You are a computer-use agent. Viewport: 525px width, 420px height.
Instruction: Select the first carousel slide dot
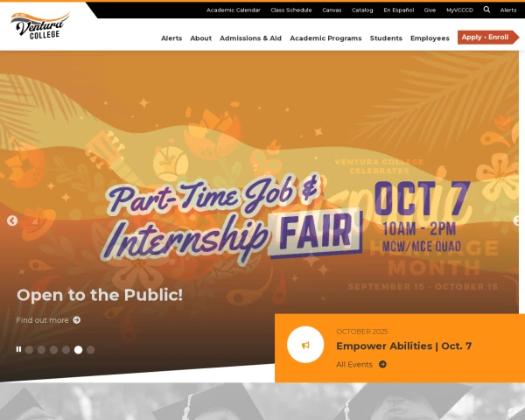[29, 350]
